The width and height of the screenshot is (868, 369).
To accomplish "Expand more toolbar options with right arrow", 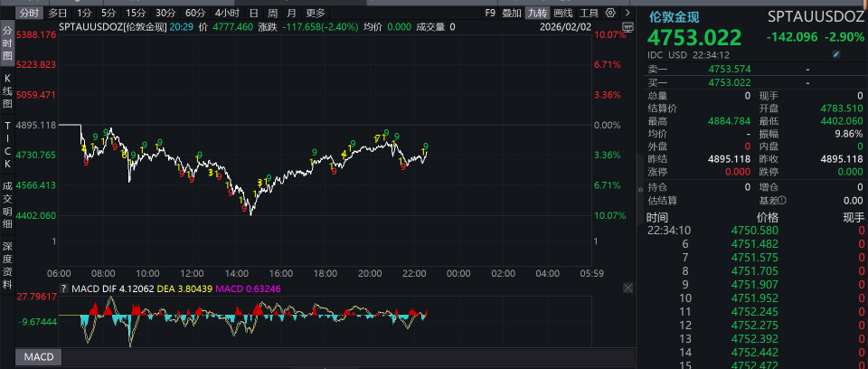I will [x=627, y=13].
